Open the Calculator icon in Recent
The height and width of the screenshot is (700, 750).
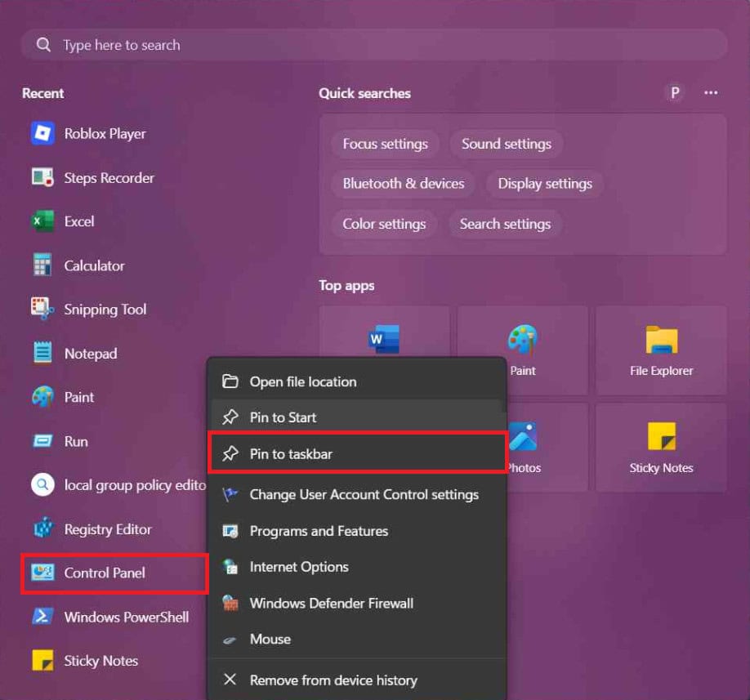42,265
